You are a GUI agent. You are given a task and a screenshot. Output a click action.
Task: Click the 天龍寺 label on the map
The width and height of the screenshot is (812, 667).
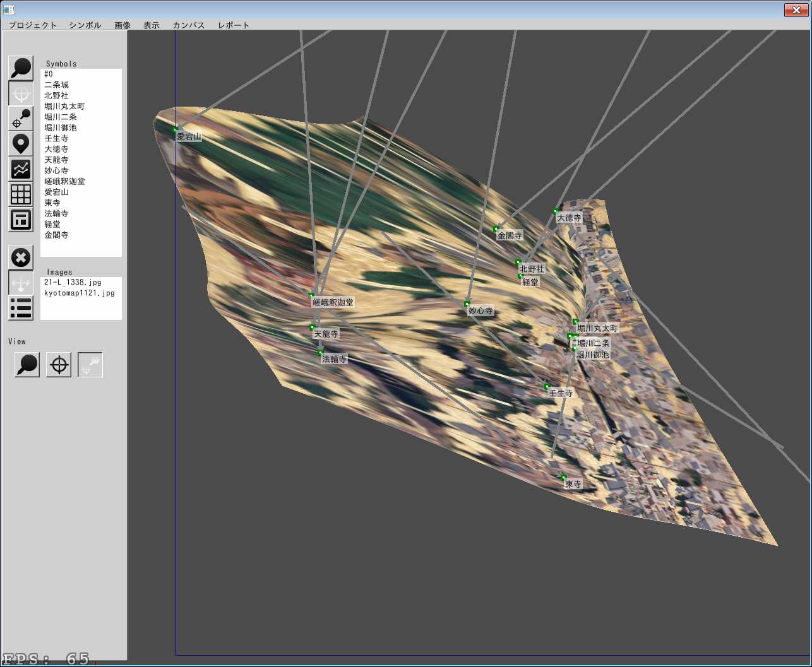pos(326,334)
